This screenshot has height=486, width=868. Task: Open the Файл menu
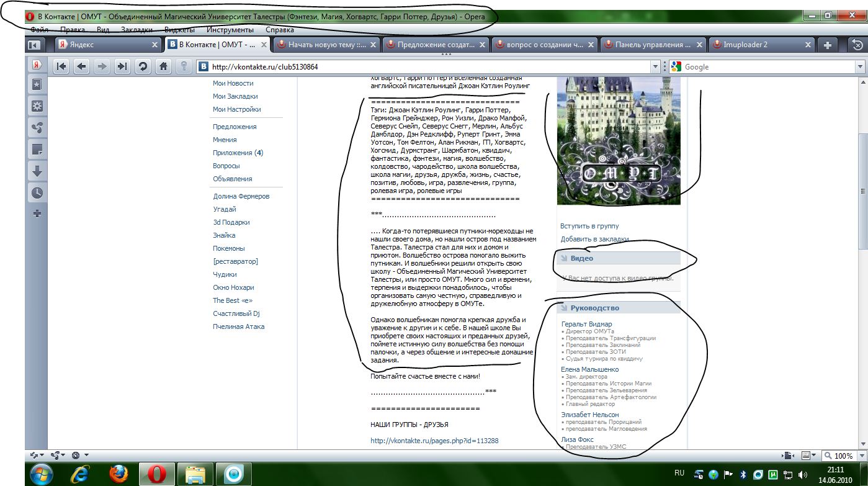click(x=39, y=29)
